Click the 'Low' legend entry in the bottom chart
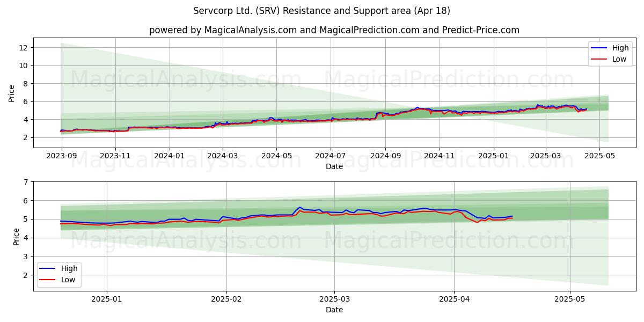 pos(68,280)
